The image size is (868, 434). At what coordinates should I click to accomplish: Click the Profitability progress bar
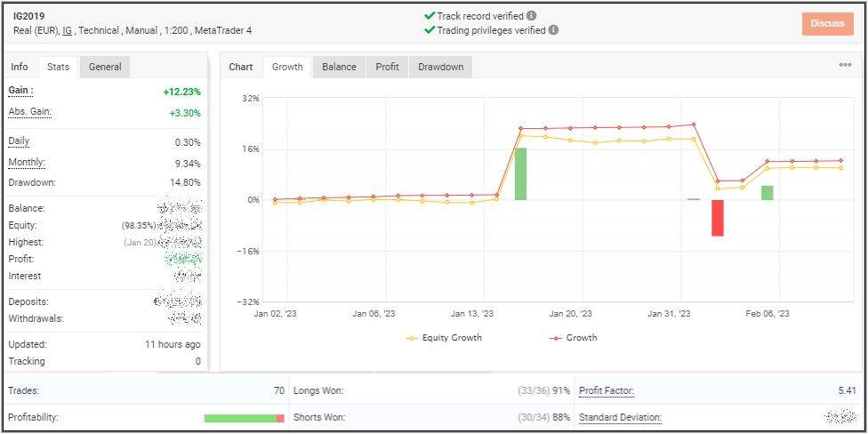click(244, 418)
